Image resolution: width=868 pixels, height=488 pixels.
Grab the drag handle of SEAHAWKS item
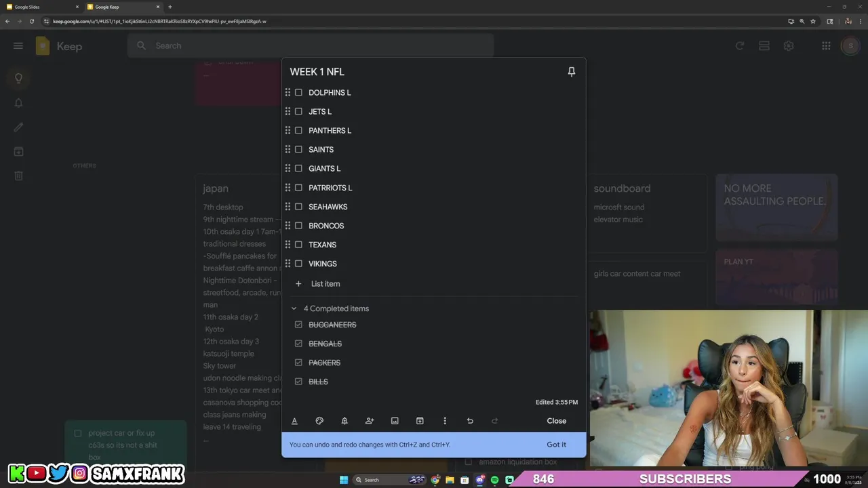click(288, 207)
